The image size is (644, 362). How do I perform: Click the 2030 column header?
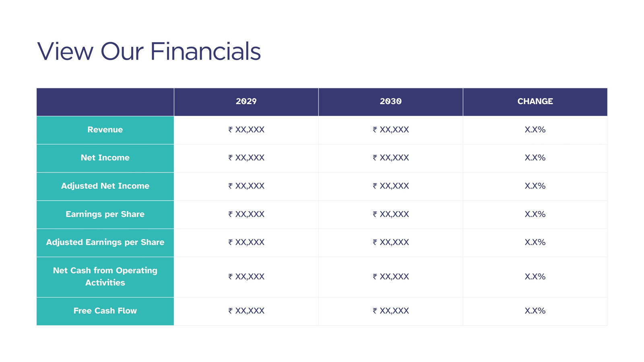click(x=390, y=102)
